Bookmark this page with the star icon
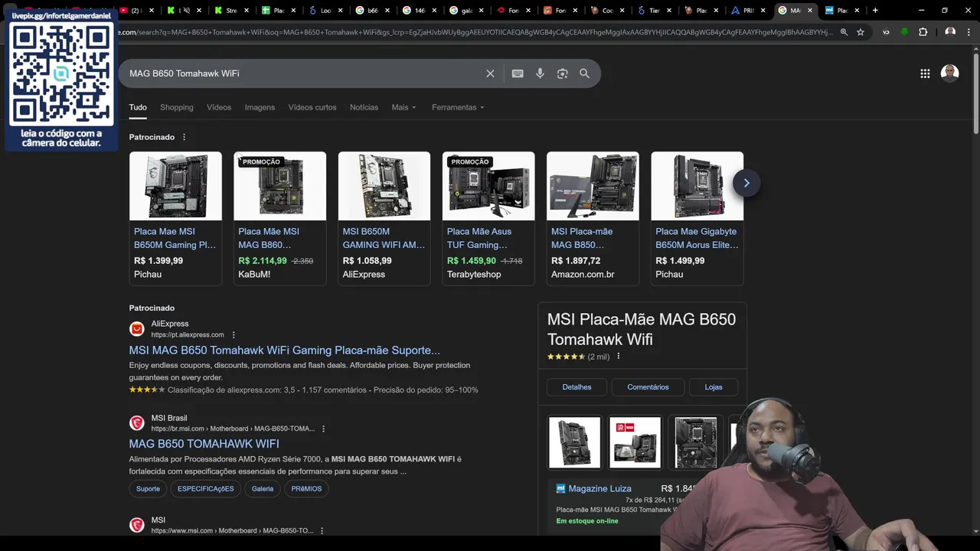Image resolution: width=980 pixels, height=551 pixels. [x=861, y=32]
